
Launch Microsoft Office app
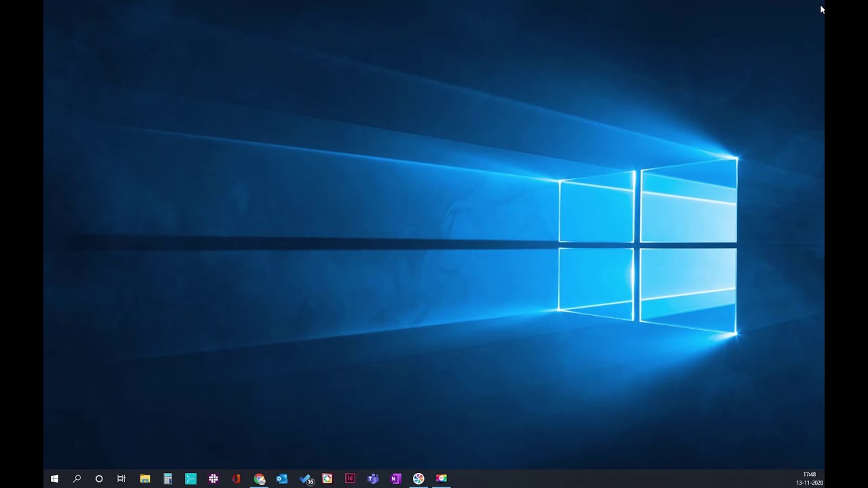236,479
